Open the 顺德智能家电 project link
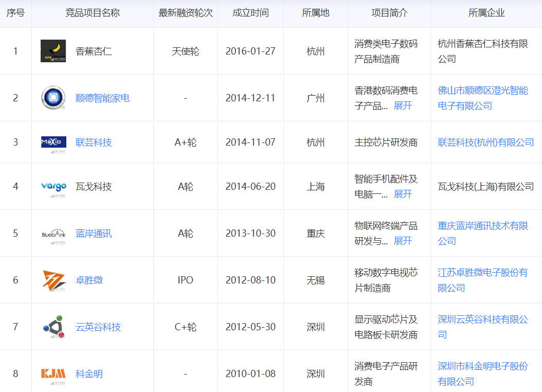Viewport: 542px width, 392px height. pos(103,98)
